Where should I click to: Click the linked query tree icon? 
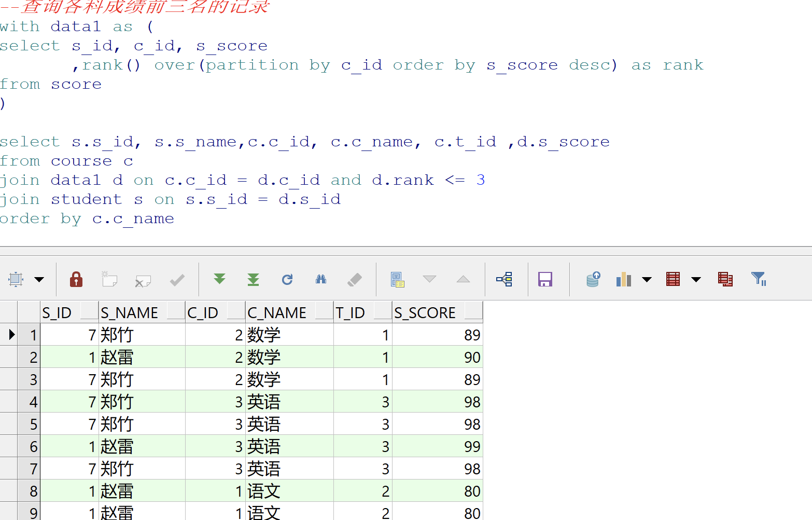click(x=505, y=279)
